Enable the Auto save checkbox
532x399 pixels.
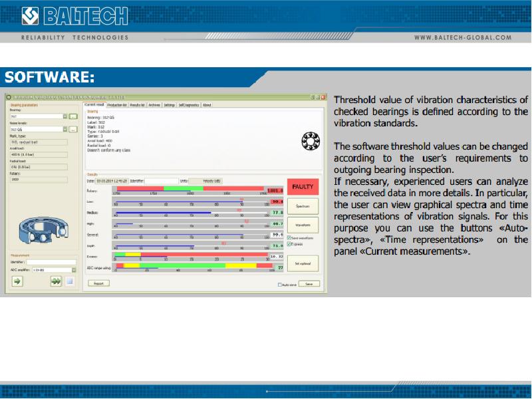pos(280,284)
